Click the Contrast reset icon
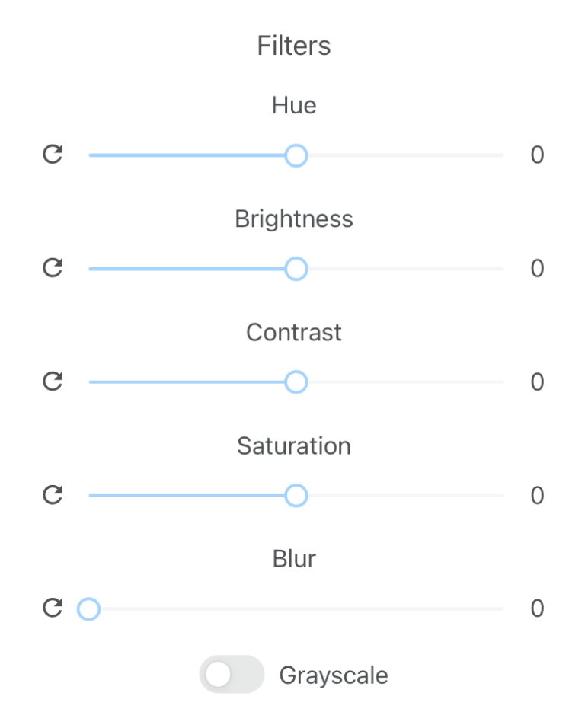 tap(52, 382)
